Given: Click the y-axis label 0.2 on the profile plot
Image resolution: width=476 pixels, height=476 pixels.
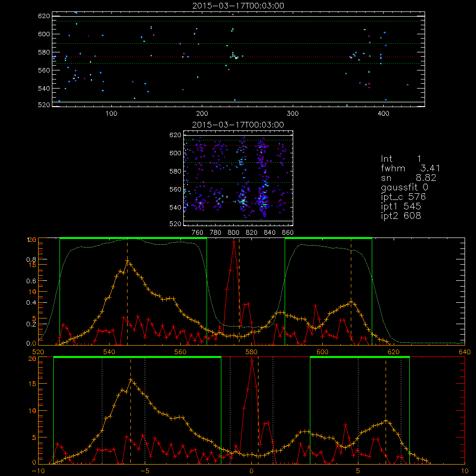Looking at the screenshot, I should point(31,324).
